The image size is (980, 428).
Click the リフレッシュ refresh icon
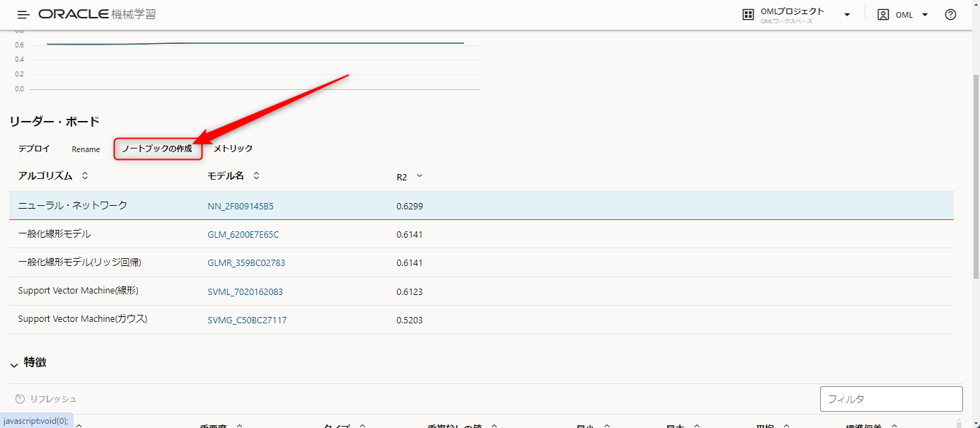pos(20,399)
